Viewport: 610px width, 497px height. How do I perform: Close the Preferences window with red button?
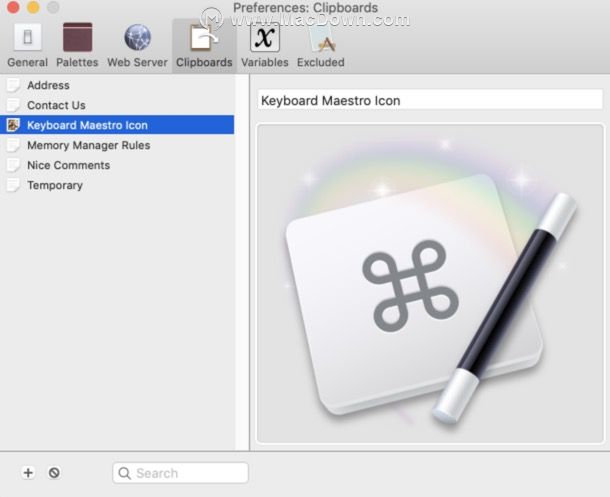pyautogui.click(x=13, y=7)
